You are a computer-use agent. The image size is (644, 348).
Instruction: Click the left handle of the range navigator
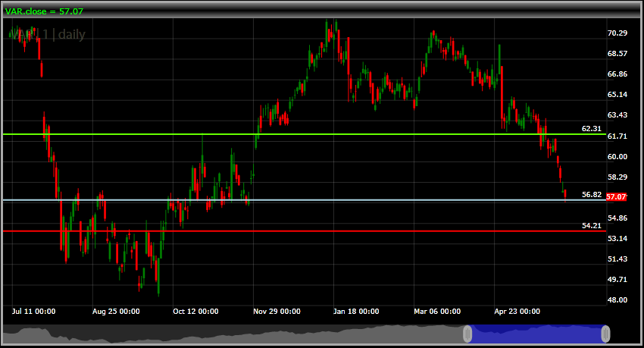pyautogui.click(x=467, y=334)
